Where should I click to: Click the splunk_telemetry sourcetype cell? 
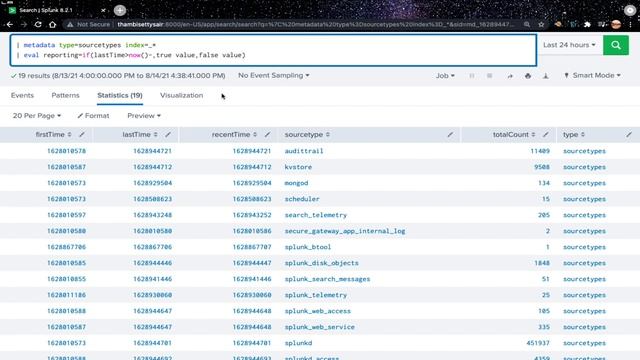(x=316, y=295)
